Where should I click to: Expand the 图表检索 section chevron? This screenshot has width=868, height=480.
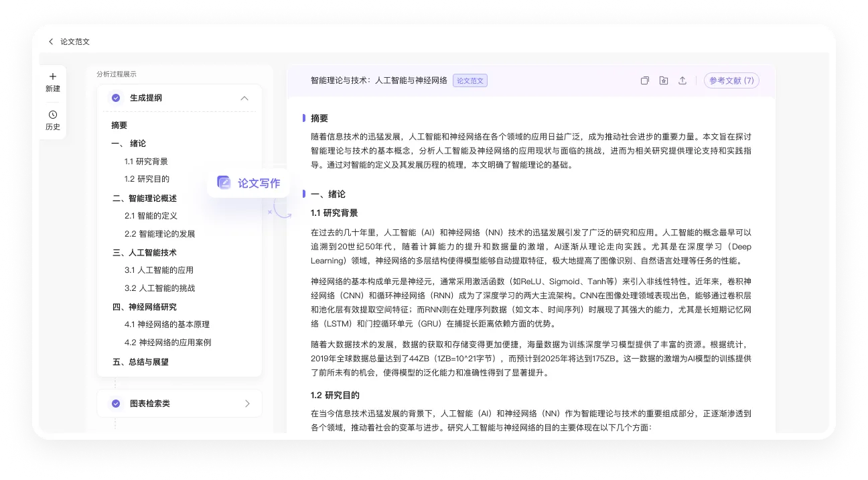pyautogui.click(x=247, y=403)
